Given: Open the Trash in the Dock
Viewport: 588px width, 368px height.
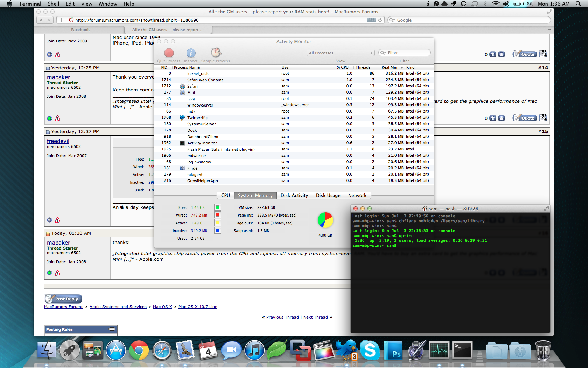Looking at the screenshot, I should (x=543, y=350).
